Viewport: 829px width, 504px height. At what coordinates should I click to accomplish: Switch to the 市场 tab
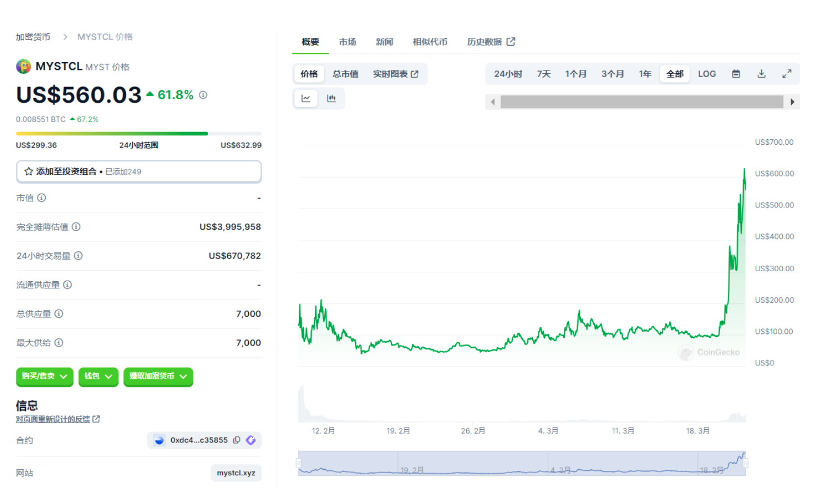[x=347, y=42]
